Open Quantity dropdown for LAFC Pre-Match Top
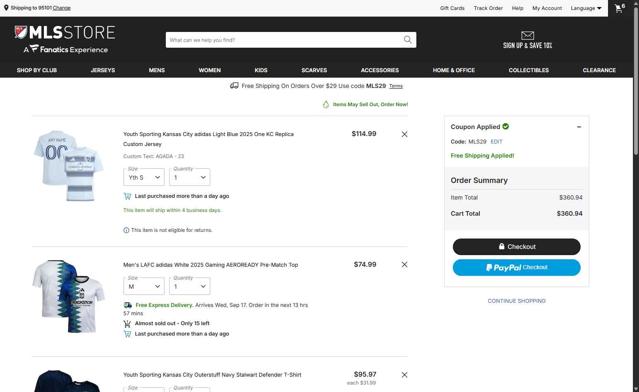639x392 pixels. point(189,286)
